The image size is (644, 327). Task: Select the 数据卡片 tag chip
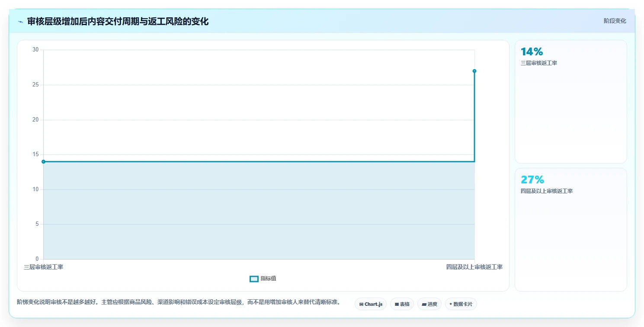pos(461,304)
